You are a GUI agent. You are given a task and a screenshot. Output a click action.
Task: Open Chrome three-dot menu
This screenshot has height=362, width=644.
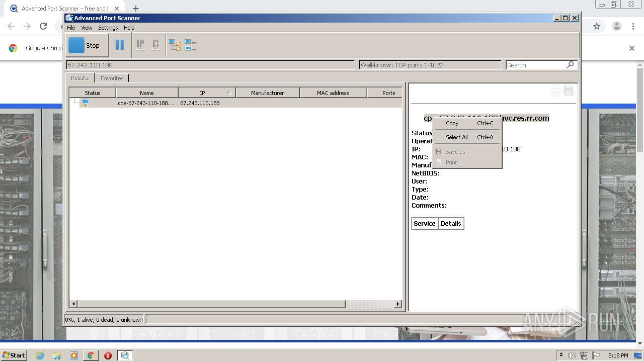click(633, 26)
